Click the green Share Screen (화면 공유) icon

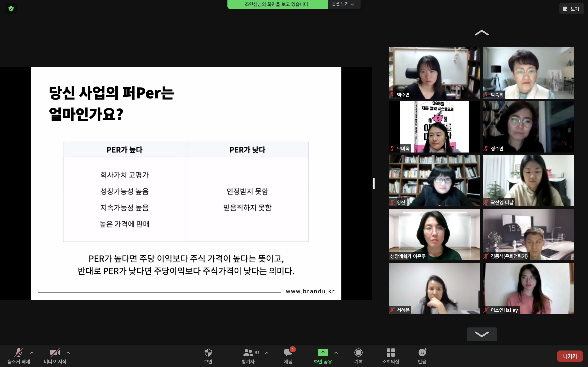click(323, 353)
